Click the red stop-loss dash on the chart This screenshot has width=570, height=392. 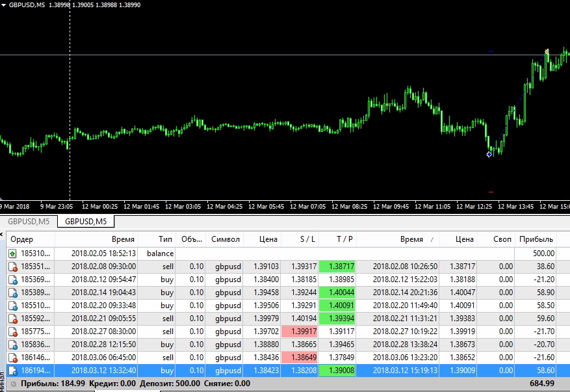491,192
